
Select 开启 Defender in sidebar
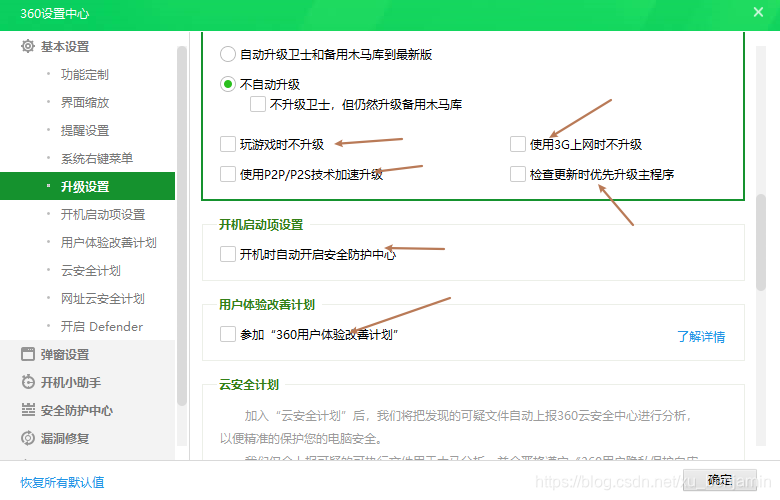pos(101,326)
